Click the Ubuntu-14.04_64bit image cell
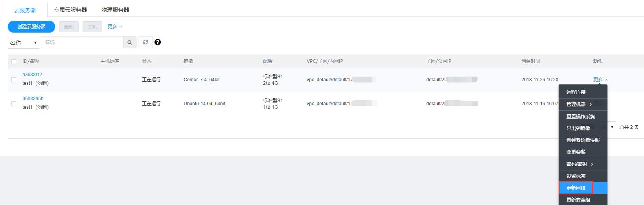 point(204,104)
